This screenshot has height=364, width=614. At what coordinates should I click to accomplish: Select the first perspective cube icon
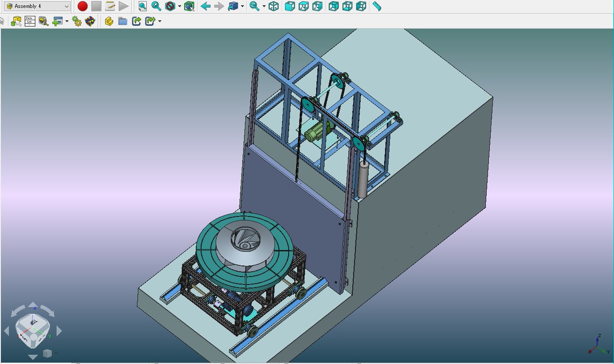[x=334, y=6]
